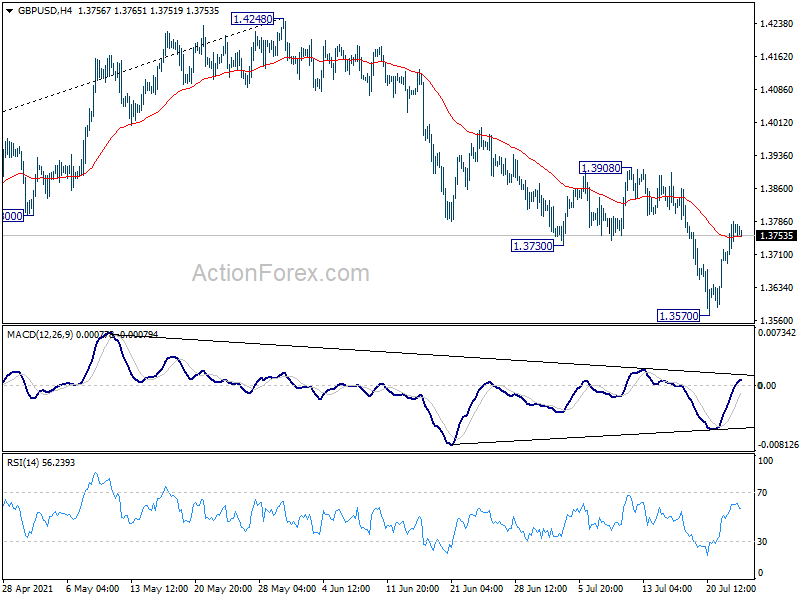Click the RSI 70 level label
The width and height of the screenshot is (800, 600).
pyautogui.click(x=762, y=493)
